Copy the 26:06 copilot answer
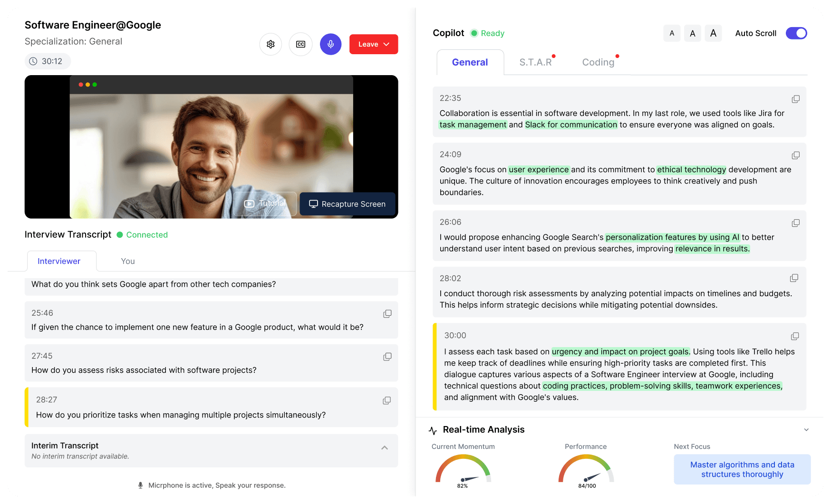 tap(795, 223)
